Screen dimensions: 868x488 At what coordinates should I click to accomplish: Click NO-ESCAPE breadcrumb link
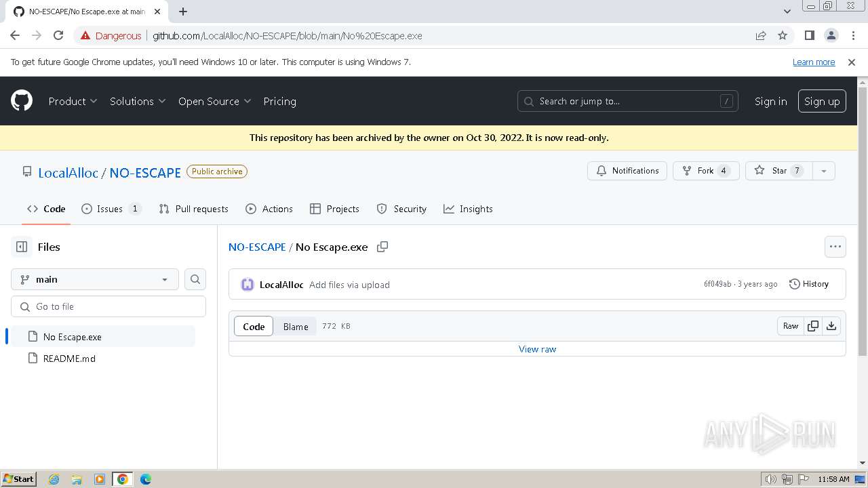click(x=257, y=247)
